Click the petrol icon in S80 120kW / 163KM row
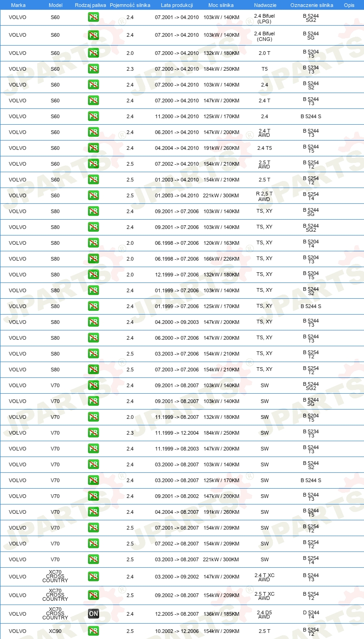Screen dimensions: 364x639 [94, 243]
